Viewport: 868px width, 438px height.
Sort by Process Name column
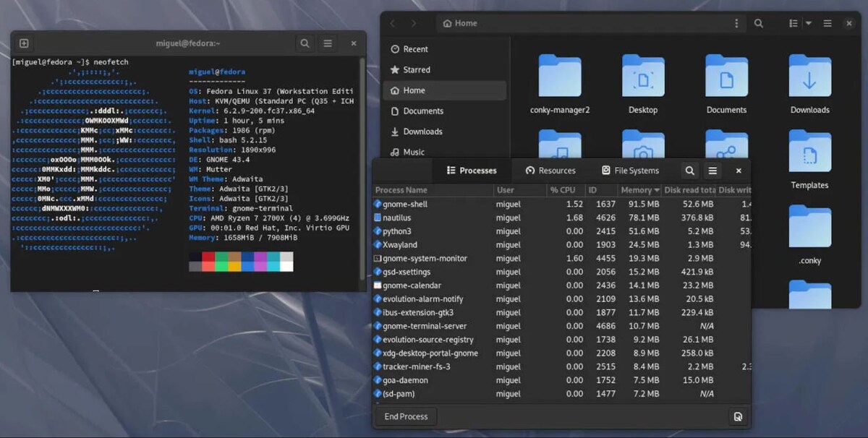coord(433,190)
